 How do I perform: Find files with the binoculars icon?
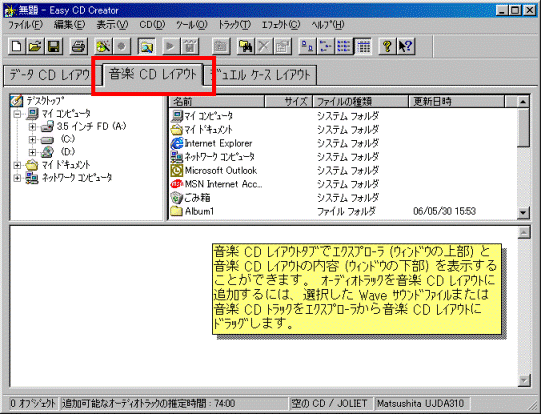pyautogui.click(x=245, y=46)
